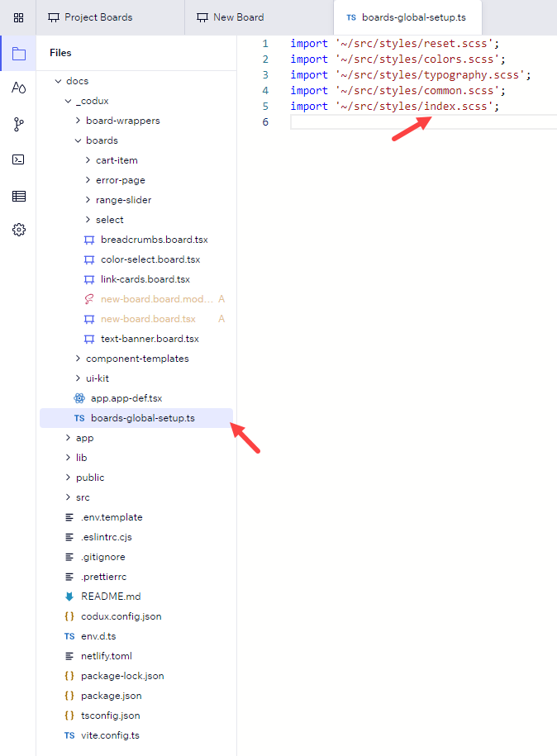Click the index.scss import on line 5

[394, 106]
